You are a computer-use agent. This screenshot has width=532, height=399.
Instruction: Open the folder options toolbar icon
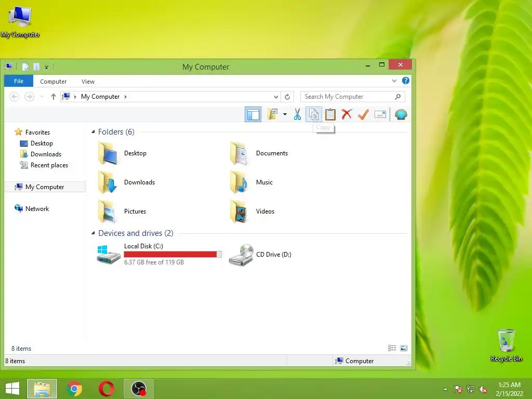pos(272,114)
